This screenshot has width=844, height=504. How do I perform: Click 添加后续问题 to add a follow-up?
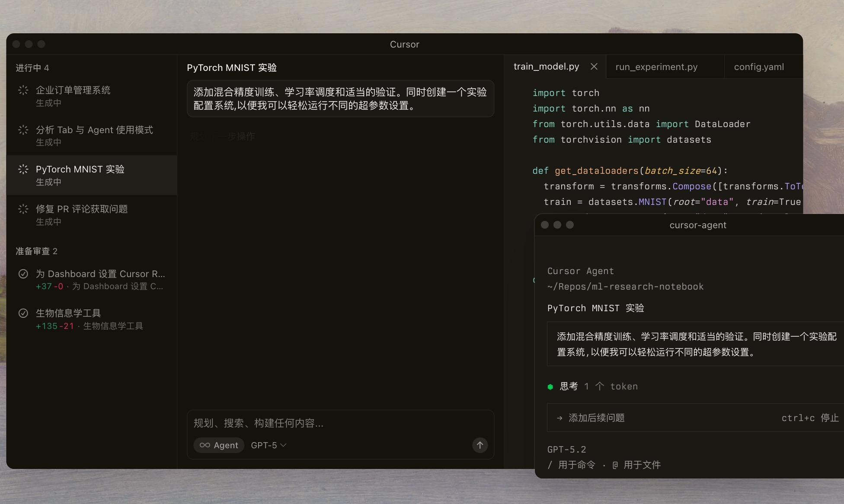pos(596,418)
